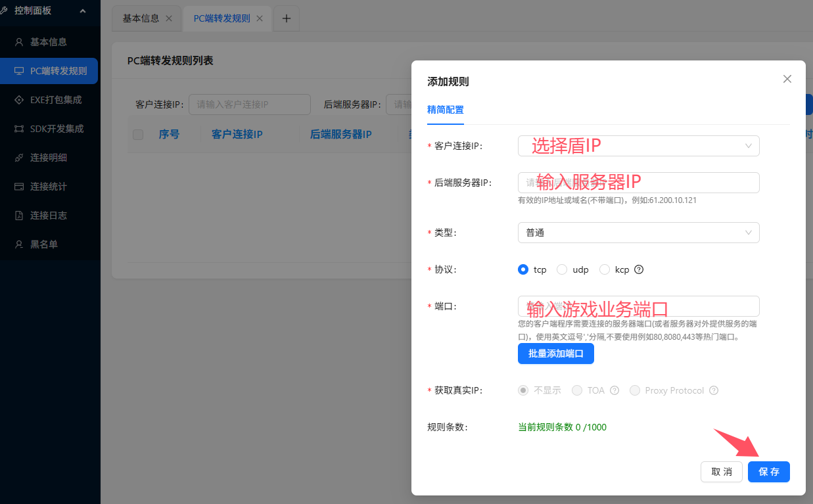Open EXE打包集成 from the sidebar menu
The width and height of the screenshot is (813, 504).
[50, 100]
